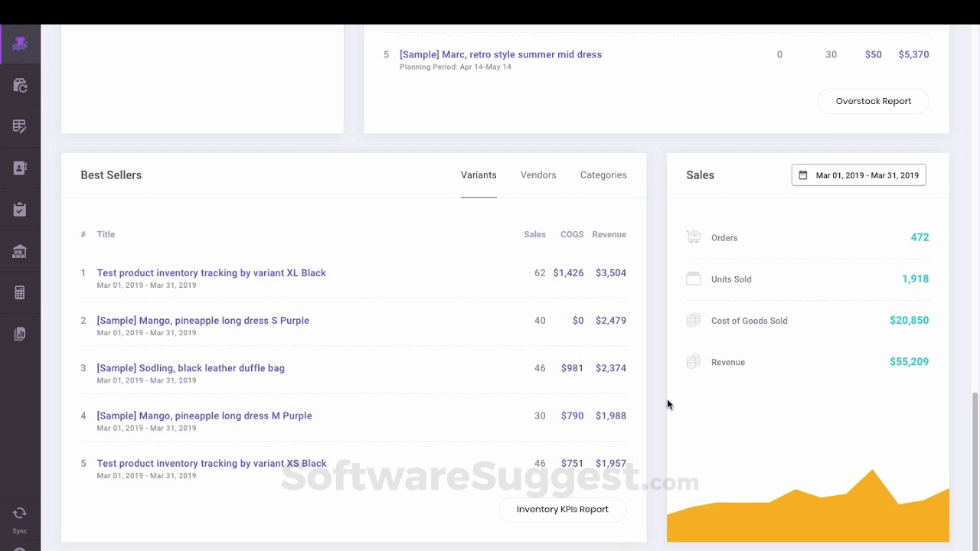Open the Dashboard from the sidebar
980x551 pixels.
pos(19,44)
